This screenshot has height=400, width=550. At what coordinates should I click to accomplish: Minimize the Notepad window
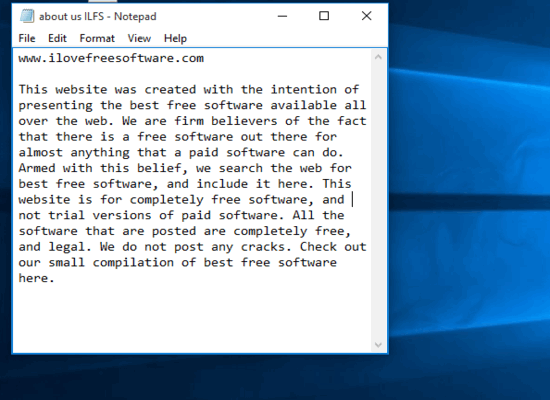point(282,16)
